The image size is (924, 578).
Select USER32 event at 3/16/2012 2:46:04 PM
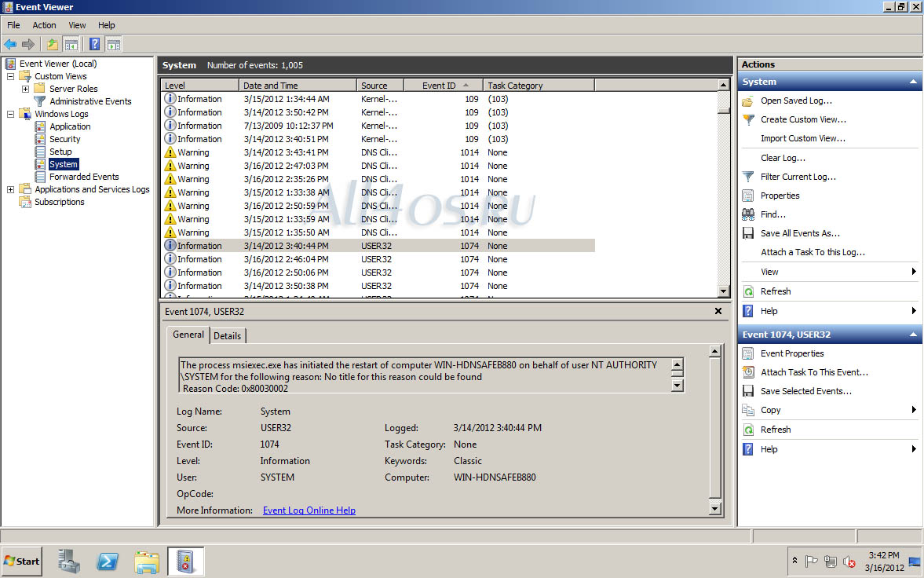(378, 259)
